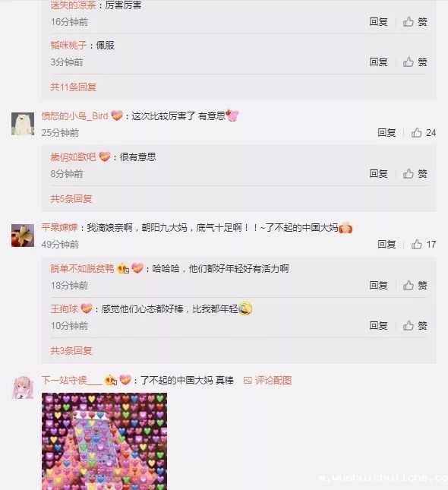Open the polar bear avatar profile
Screen dimensions: 448x490
click(23, 124)
